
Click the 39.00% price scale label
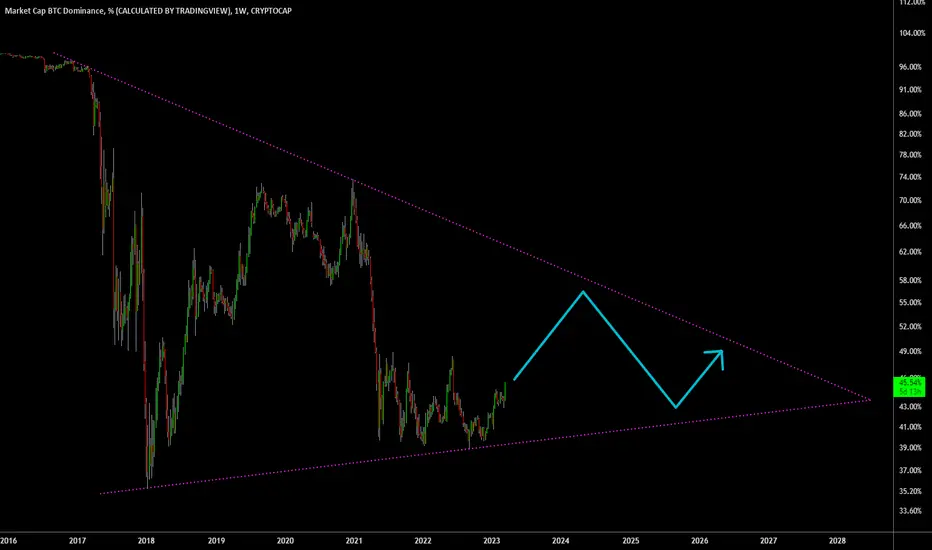coord(911,448)
